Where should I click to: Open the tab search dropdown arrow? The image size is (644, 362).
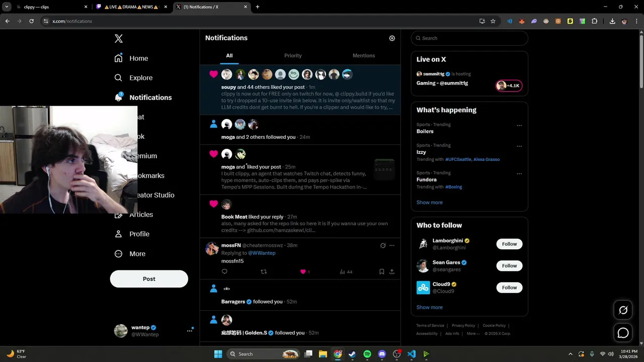click(7, 7)
